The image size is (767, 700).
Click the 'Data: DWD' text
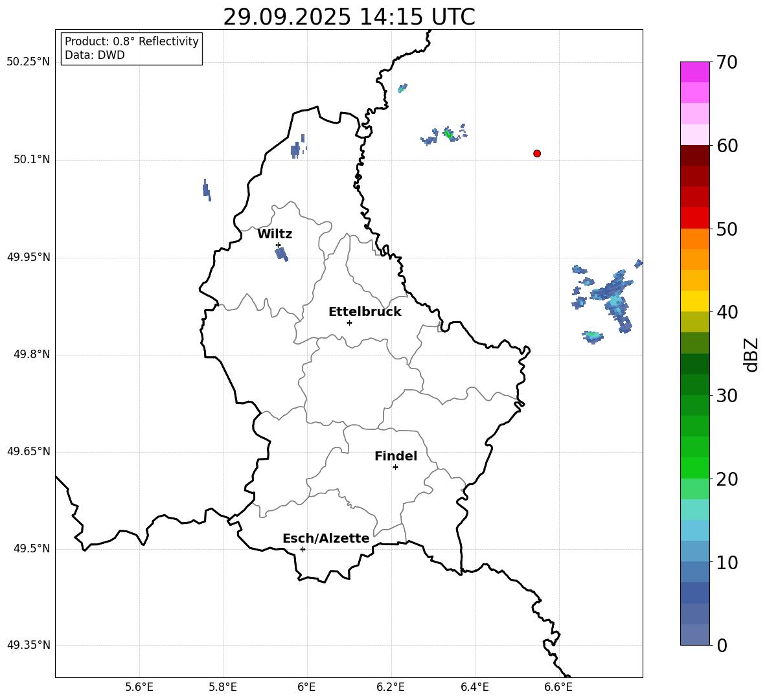[x=95, y=55]
